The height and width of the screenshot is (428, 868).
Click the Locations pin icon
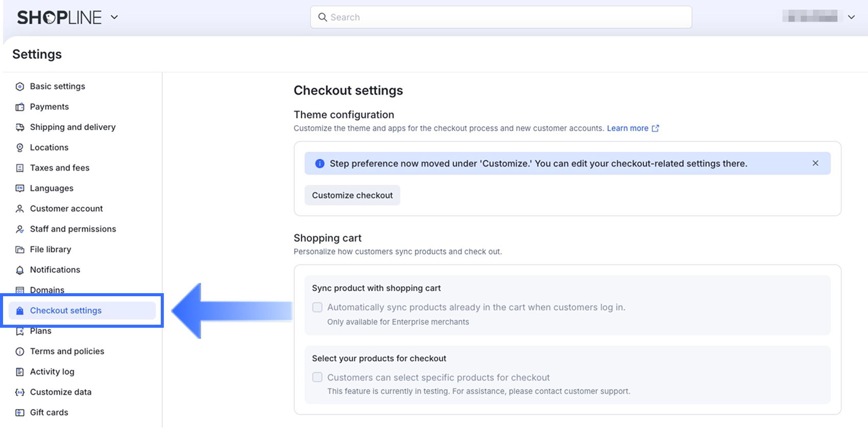[20, 148]
